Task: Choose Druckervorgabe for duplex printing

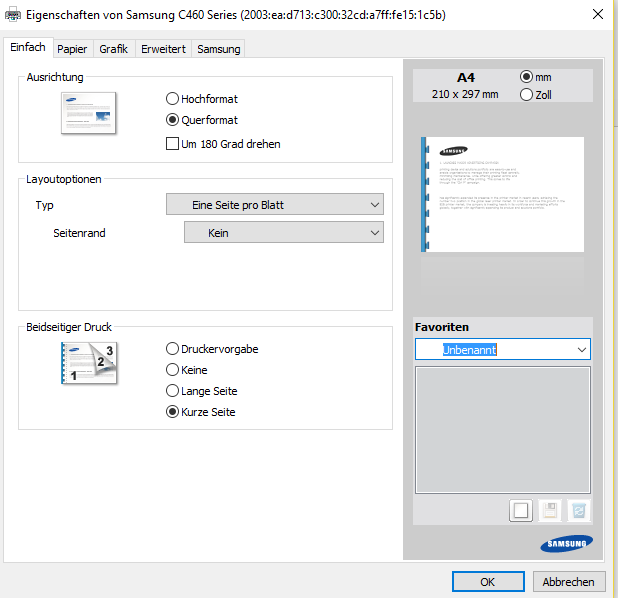Action: tap(212, 349)
